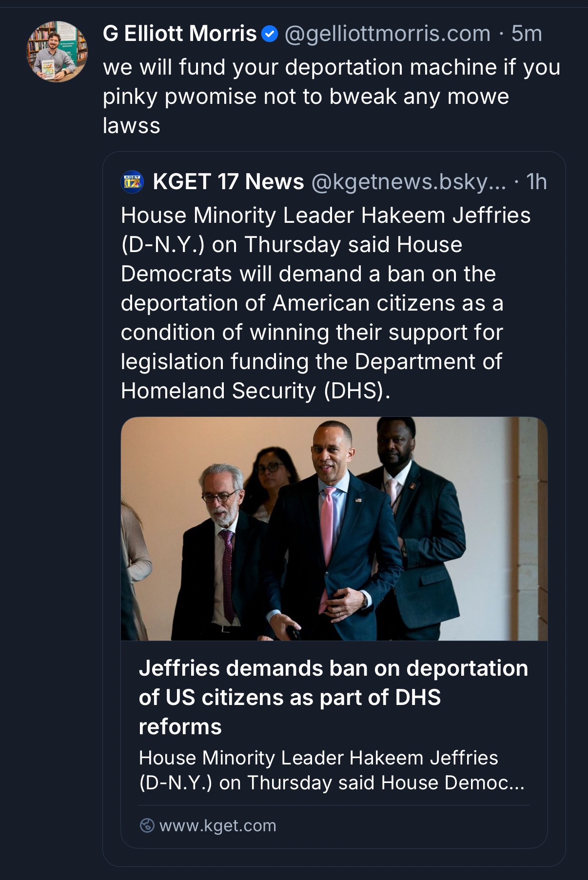Click the 5m post timestamp

527,34
